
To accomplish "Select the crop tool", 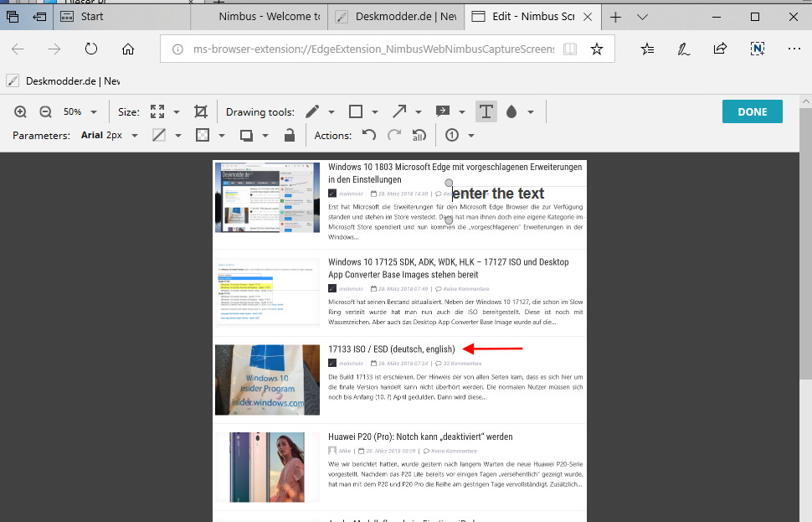I will [x=200, y=111].
